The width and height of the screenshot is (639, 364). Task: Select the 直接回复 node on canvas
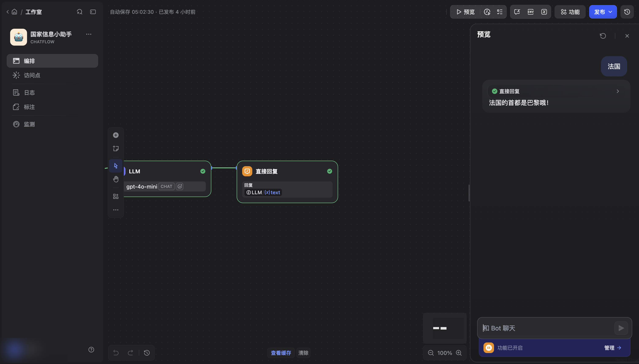(x=287, y=182)
